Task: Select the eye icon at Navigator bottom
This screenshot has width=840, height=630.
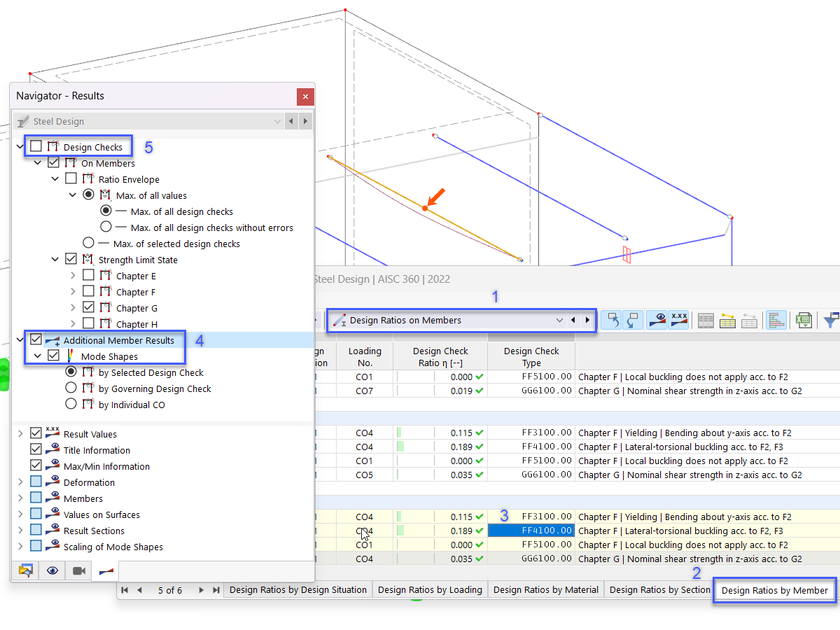Action: coord(52,570)
